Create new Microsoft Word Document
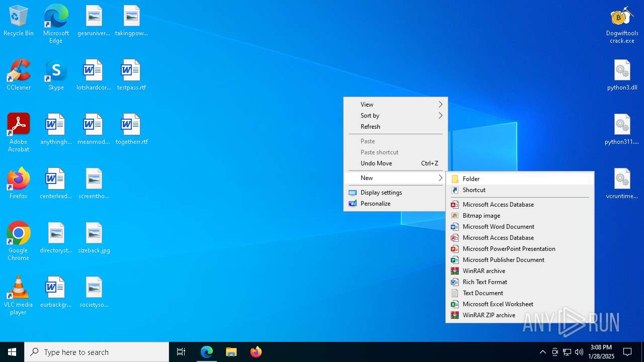Screen dimensions: 644x362 point(520,227)
